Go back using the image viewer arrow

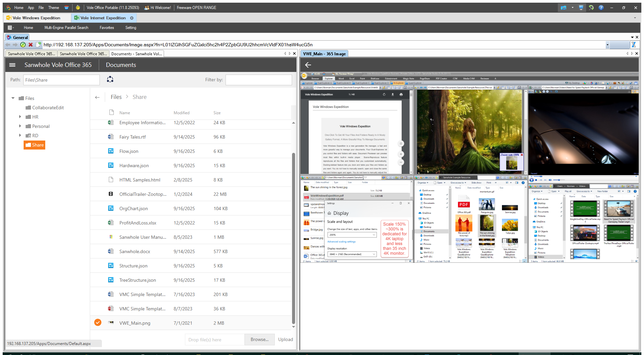(308, 65)
